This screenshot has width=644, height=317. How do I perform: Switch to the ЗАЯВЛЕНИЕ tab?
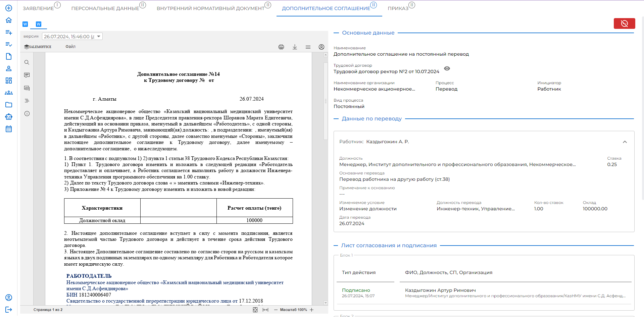38,8
